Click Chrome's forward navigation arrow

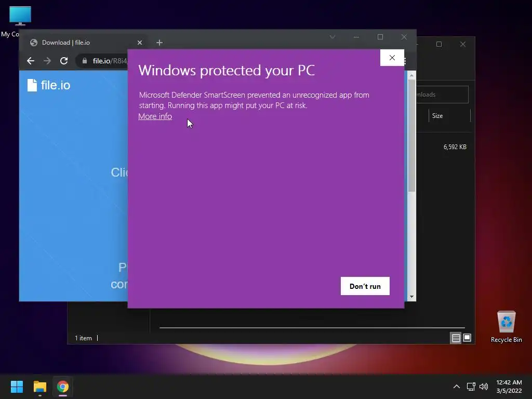[x=47, y=61]
